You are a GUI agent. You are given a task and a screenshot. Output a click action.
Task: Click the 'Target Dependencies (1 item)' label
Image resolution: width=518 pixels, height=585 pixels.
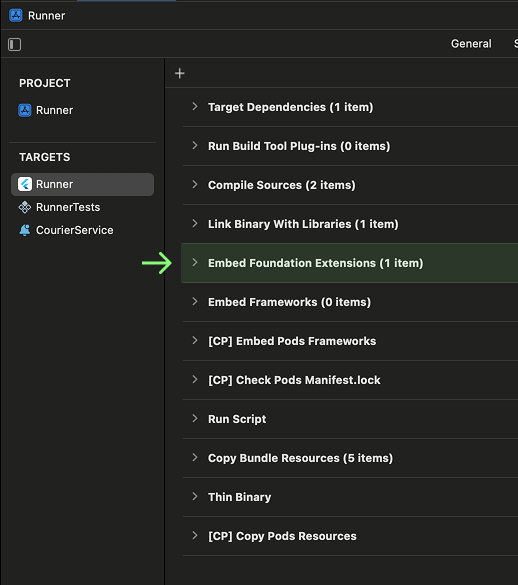pos(290,107)
